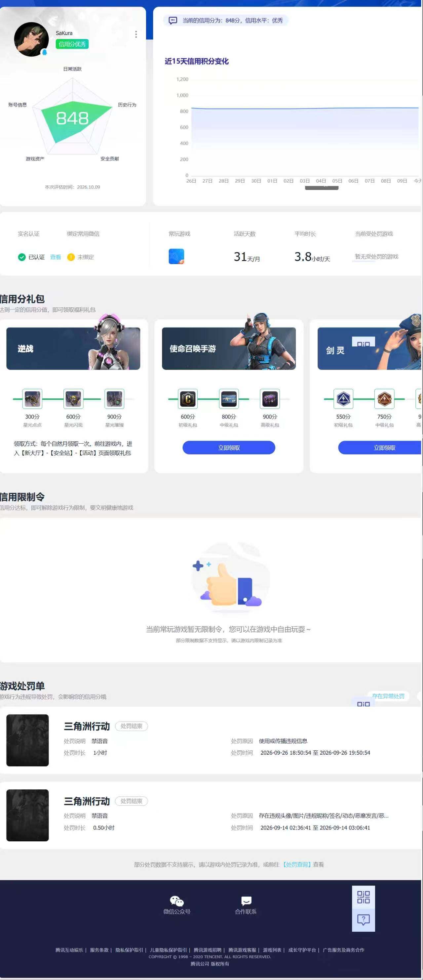Screen dimensions: 423x980
Task: Open the 查看 link beside 已认证
Action: coord(56,257)
